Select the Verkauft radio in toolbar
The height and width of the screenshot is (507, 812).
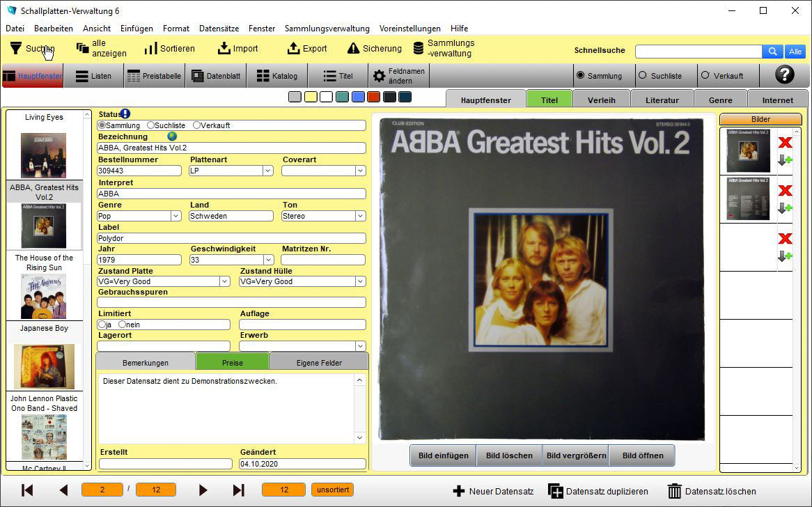coord(705,75)
